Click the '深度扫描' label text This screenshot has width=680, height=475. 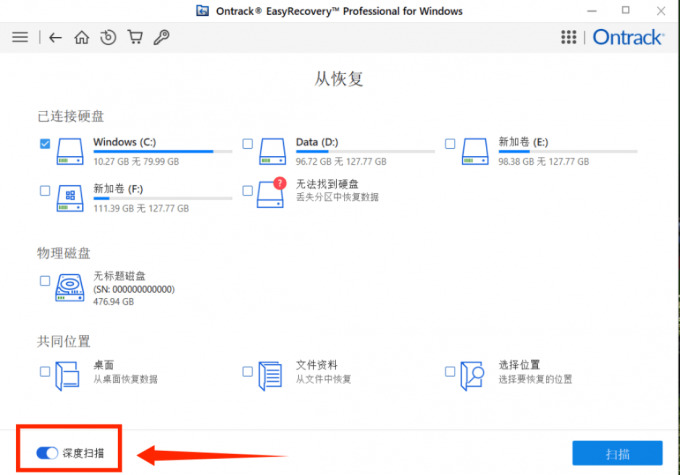pos(83,453)
